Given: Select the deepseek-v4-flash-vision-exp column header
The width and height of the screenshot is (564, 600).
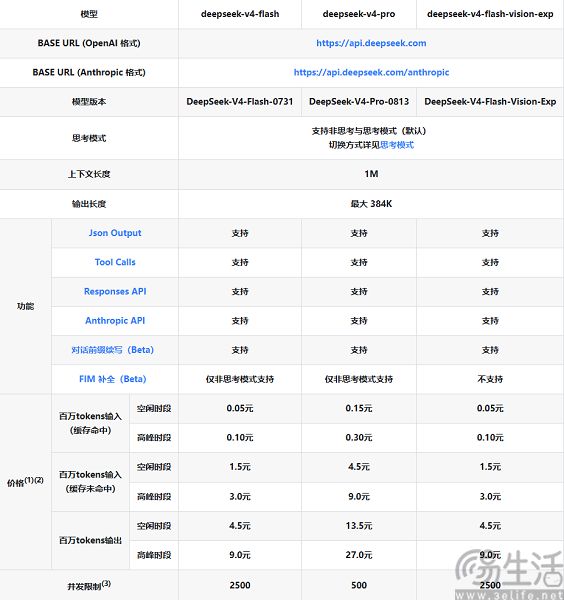Looking at the screenshot, I should click(490, 14).
